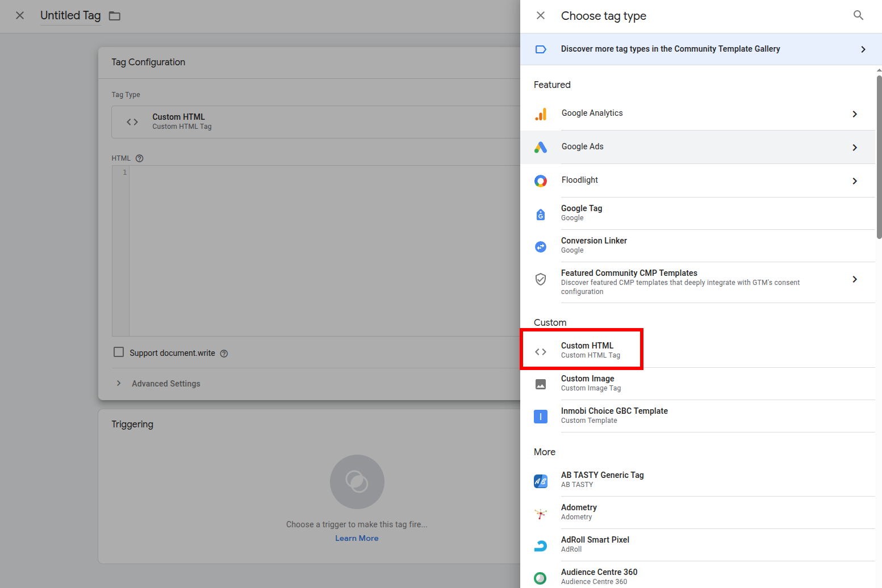Click the Google Analytics label
The width and height of the screenshot is (882, 588).
[x=592, y=113]
